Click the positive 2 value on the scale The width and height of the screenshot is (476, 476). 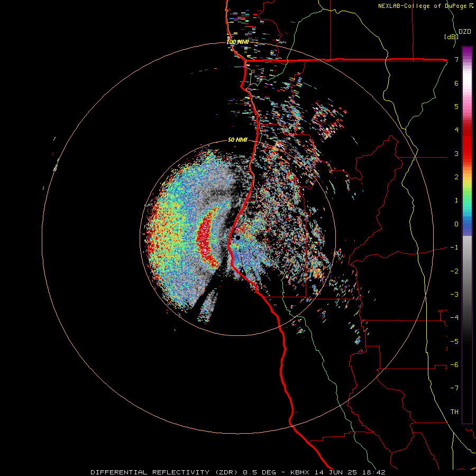(456, 177)
